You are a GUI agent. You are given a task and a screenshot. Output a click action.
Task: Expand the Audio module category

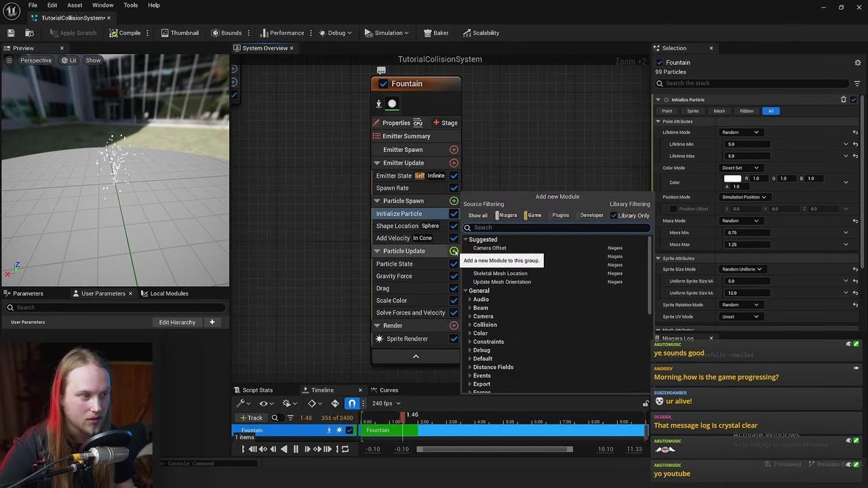[470, 300]
